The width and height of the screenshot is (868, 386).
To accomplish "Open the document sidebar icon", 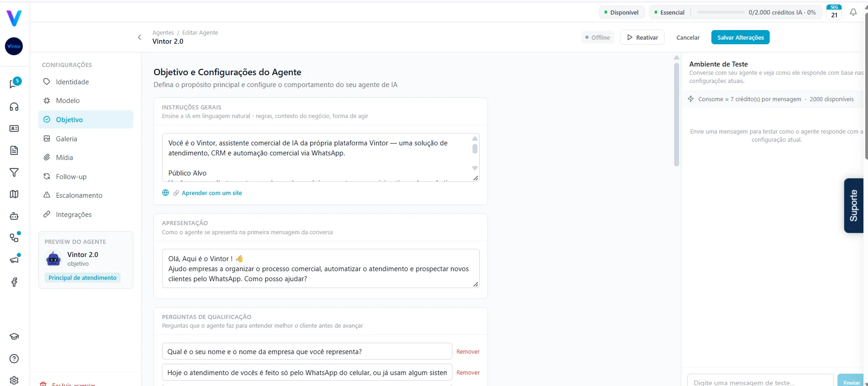I will point(14,150).
